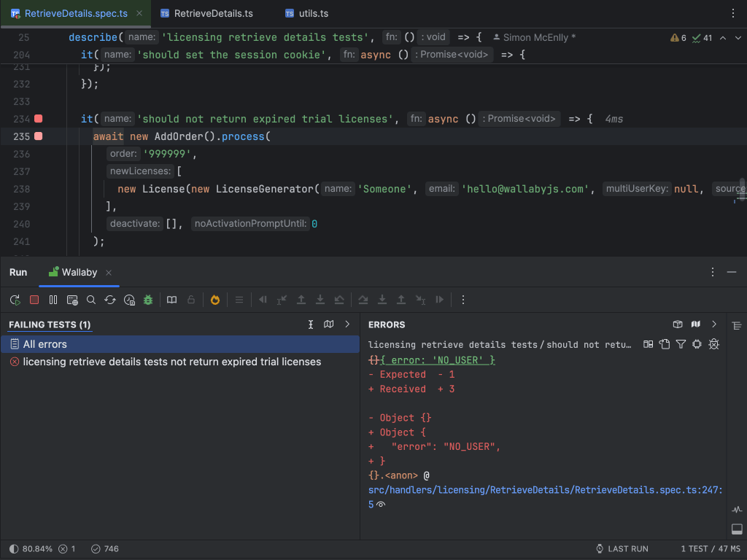Toggle the lock icon in the Wallaby toolbar
Screen dimensions: 747x560
point(190,299)
